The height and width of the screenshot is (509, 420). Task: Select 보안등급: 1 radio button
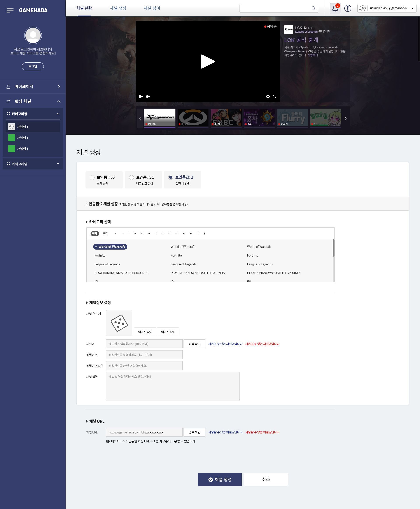131,178
